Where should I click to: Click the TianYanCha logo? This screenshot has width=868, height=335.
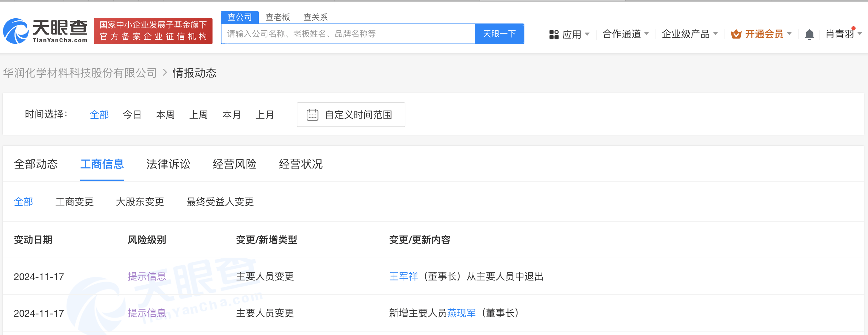click(x=45, y=31)
